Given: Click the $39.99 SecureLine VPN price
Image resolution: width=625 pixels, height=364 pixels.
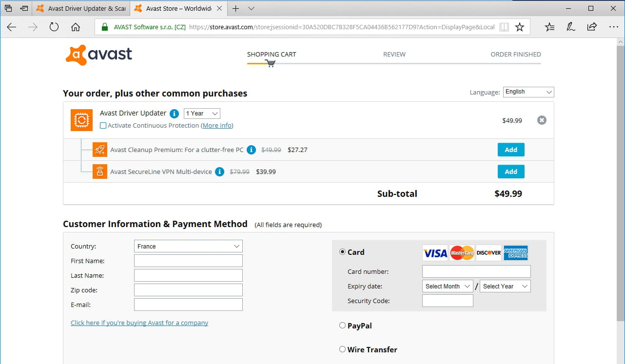Looking at the screenshot, I should coord(266,172).
